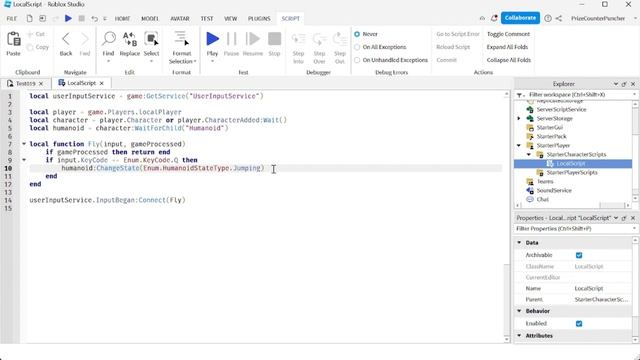This screenshot has height=360, width=640.
Task: Switch to the MODEL ribbon tab
Action: (150, 19)
